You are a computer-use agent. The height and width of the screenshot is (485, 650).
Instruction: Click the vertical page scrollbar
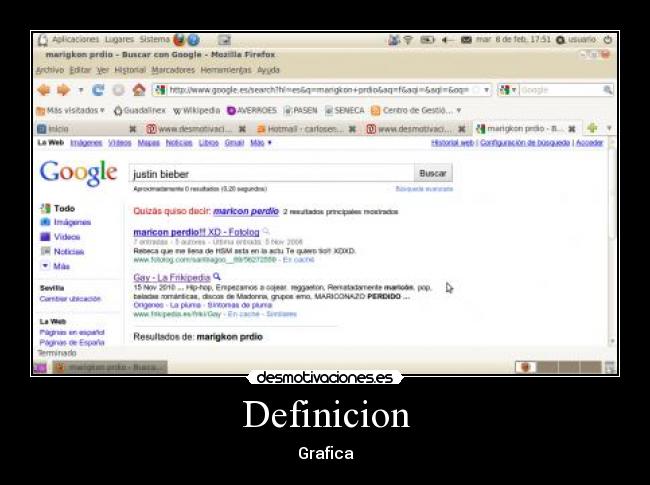pyautogui.click(x=612, y=242)
